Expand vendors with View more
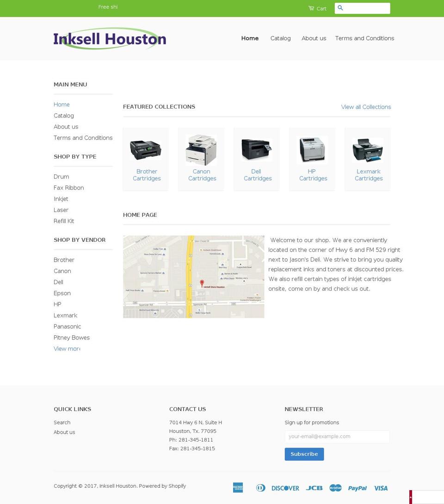This screenshot has height=504, width=444. click(67, 349)
